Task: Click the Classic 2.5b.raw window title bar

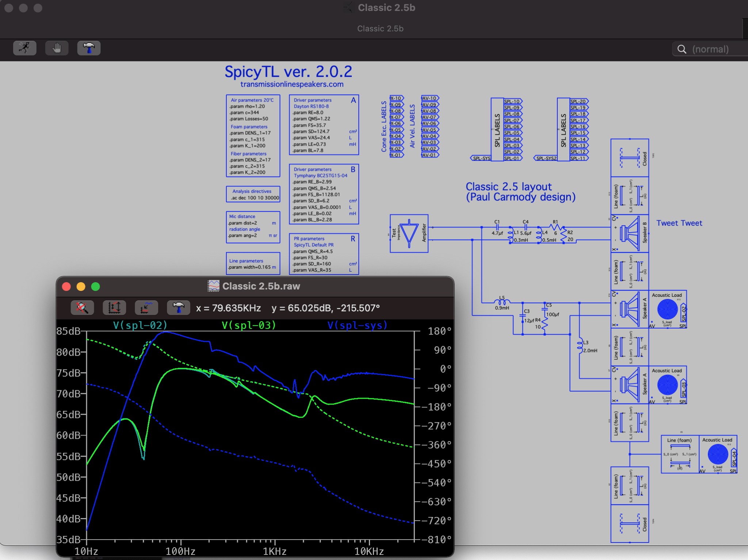Action: point(255,286)
